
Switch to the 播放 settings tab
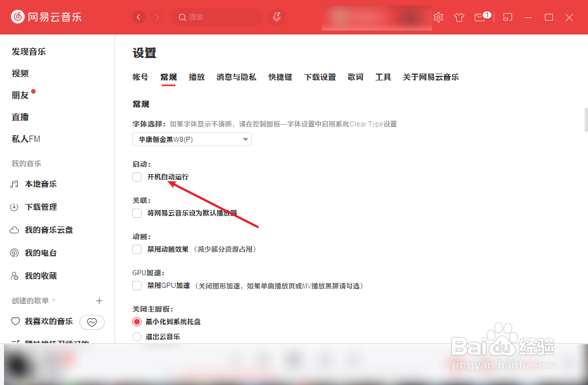tap(197, 76)
